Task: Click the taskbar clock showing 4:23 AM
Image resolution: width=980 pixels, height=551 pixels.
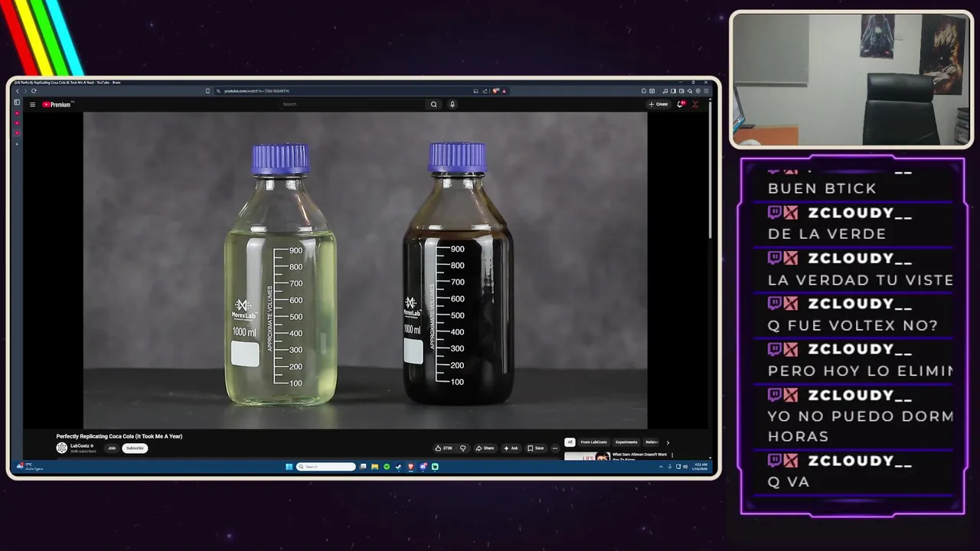Action: tap(701, 467)
